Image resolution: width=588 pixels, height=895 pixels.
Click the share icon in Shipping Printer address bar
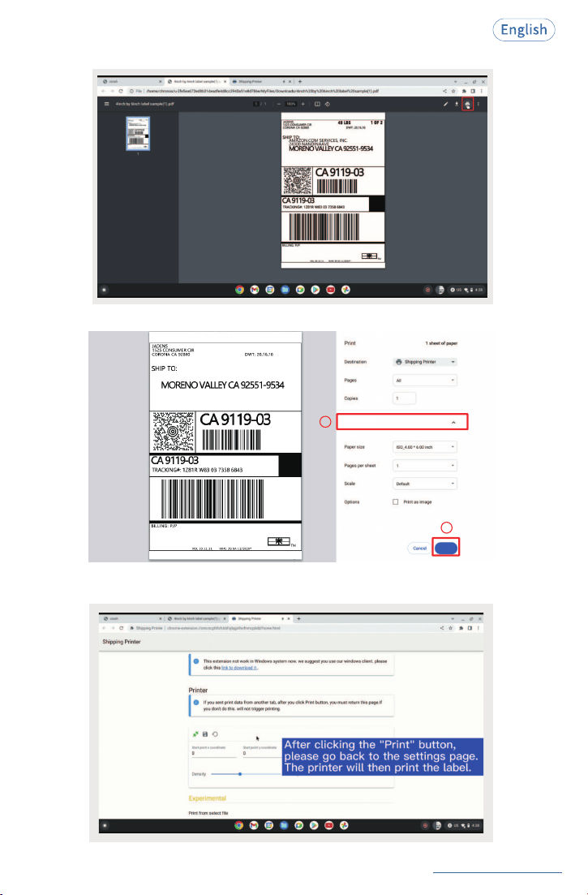click(x=443, y=628)
